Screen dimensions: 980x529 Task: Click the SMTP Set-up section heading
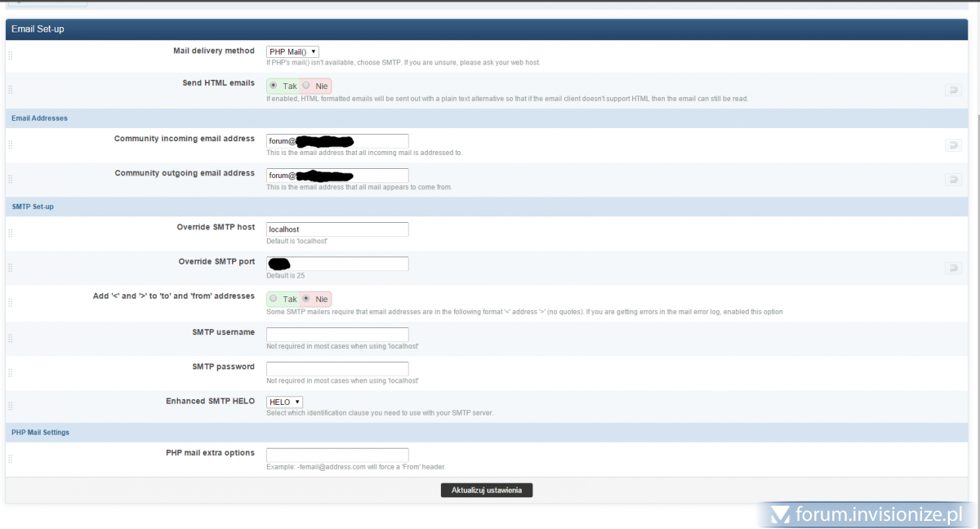click(x=33, y=207)
